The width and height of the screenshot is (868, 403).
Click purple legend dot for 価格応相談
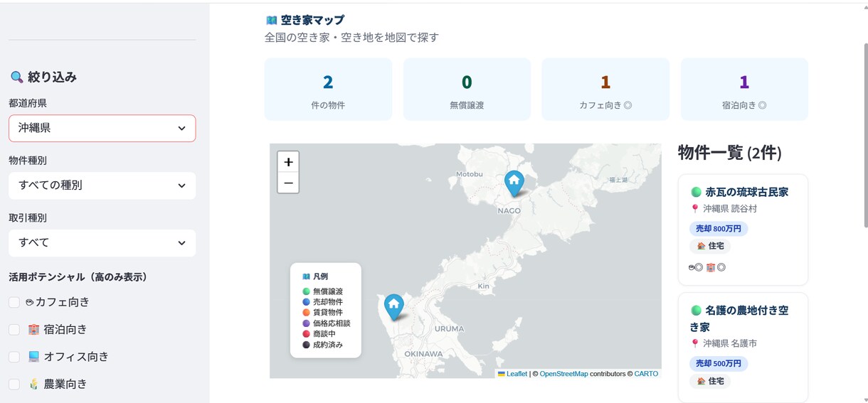tap(306, 323)
